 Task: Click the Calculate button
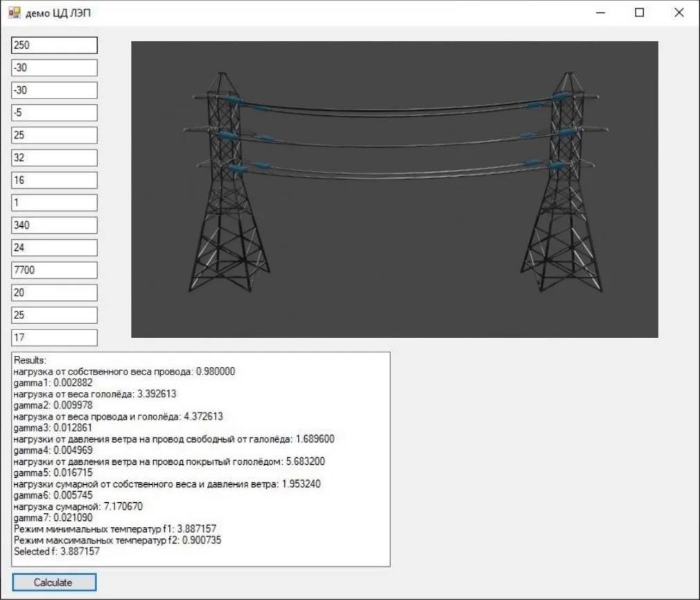pos(54,582)
